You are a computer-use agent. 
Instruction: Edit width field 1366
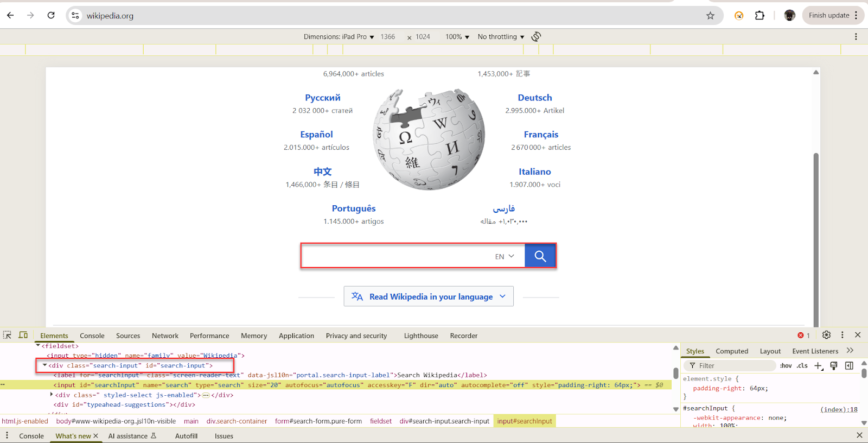coord(388,37)
